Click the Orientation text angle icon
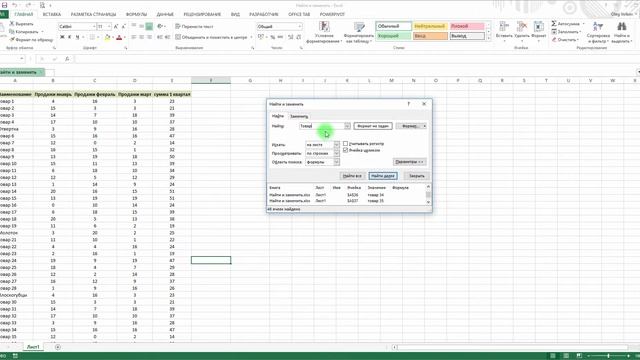The height and width of the screenshot is (360, 640). [160, 26]
